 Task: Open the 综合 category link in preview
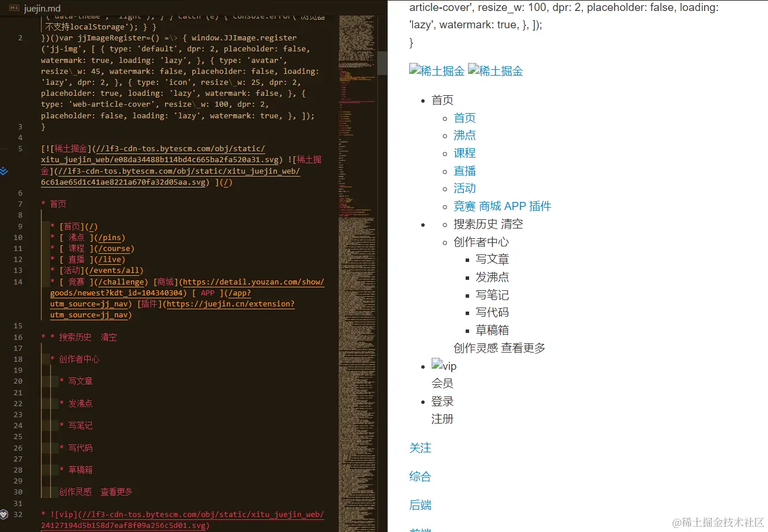[x=420, y=477]
